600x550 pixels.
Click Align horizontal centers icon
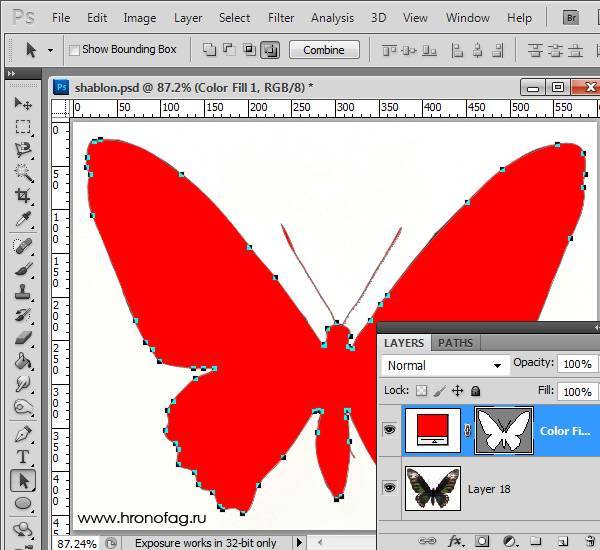(477, 51)
